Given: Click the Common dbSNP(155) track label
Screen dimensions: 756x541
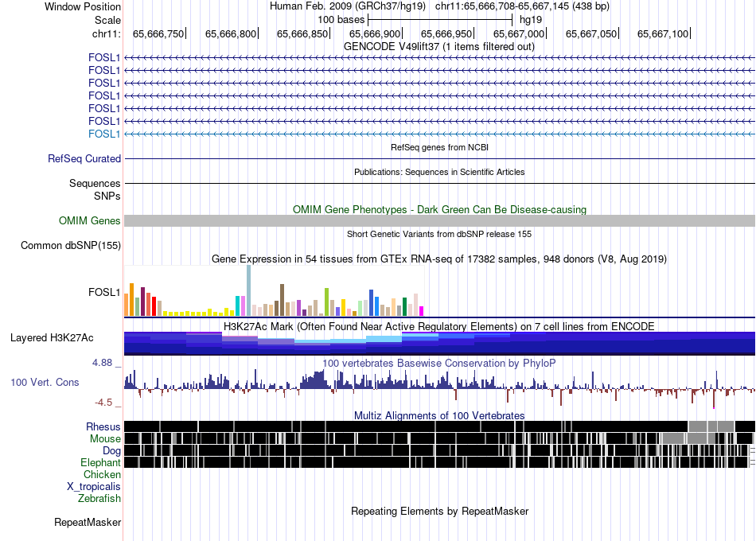Looking at the screenshot, I should tap(70, 245).
